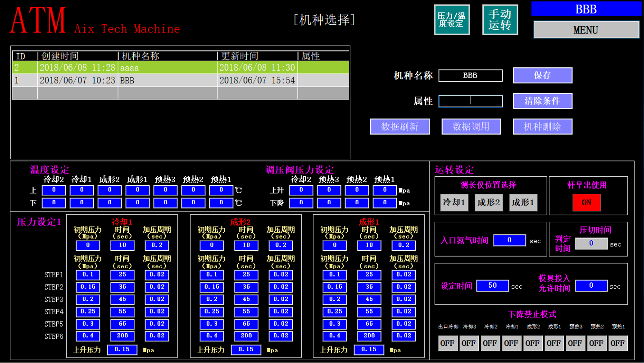
Task: Click the 设定时间 value field showing 50
Action: [x=492, y=285]
